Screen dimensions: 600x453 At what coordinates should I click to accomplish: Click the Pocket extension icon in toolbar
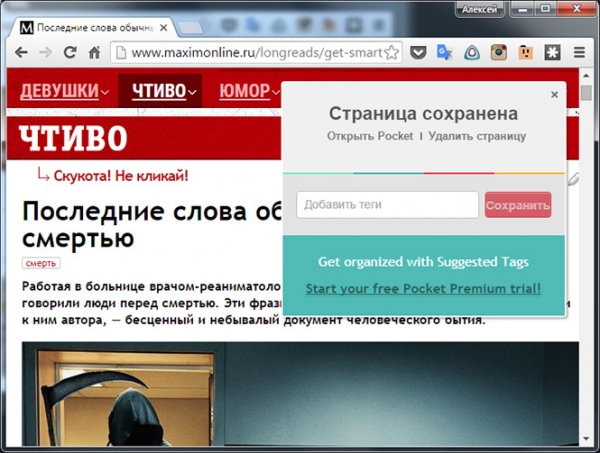[419, 52]
